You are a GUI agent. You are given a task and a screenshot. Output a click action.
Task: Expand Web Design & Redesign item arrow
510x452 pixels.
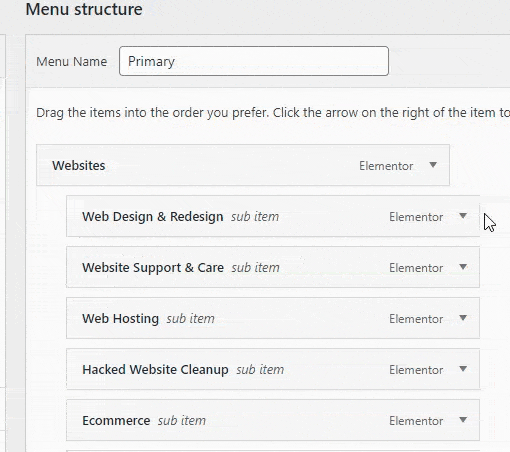pyautogui.click(x=463, y=216)
